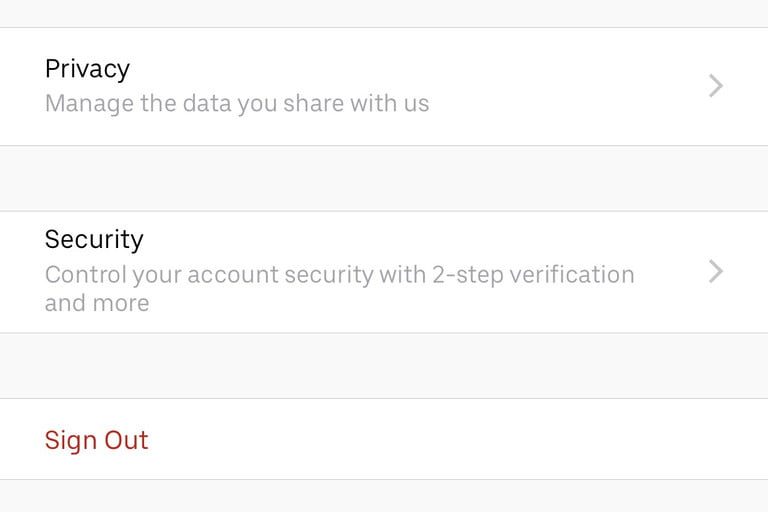Select the Security heading
The height and width of the screenshot is (512, 768).
tap(94, 239)
